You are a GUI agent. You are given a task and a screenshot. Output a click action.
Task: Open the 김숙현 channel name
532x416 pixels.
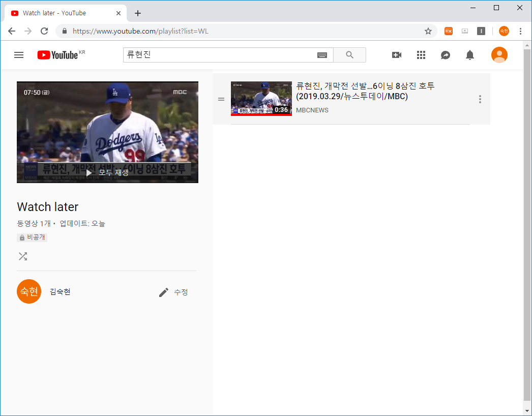pyautogui.click(x=60, y=291)
